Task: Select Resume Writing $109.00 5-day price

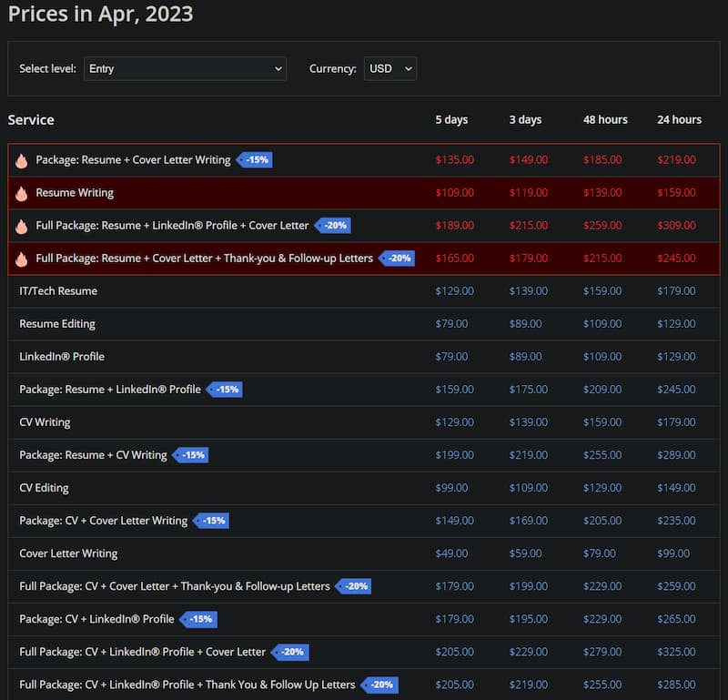Action: 454,193
